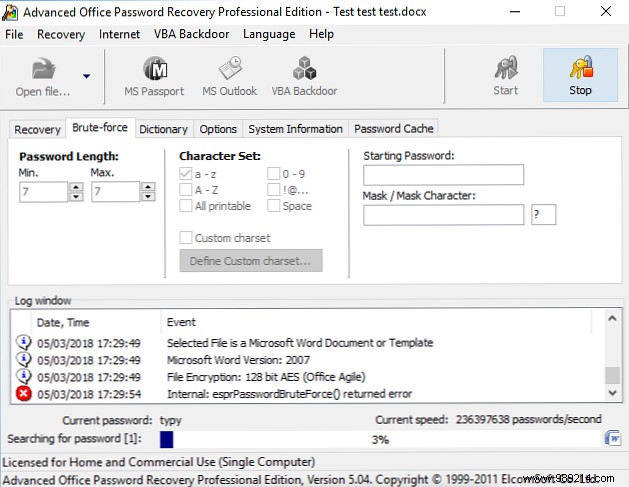Click the Open file folder icon
The height and width of the screenshot is (487, 629).
[43, 69]
